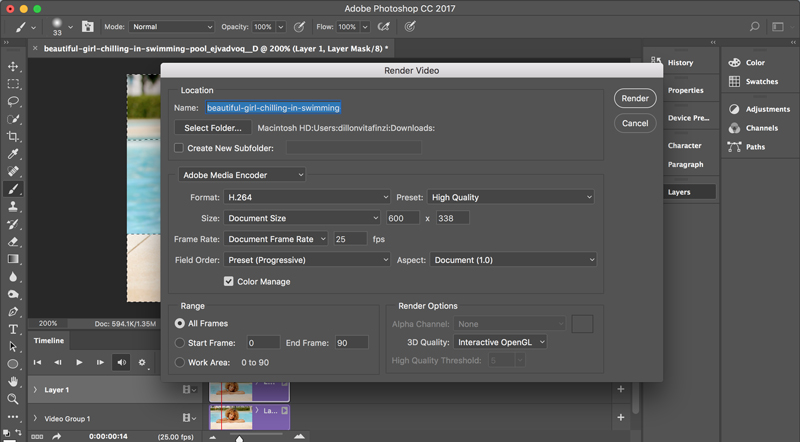The height and width of the screenshot is (442, 800).
Task: Open the Channels panel
Action: pyautogui.click(x=761, y=128)
